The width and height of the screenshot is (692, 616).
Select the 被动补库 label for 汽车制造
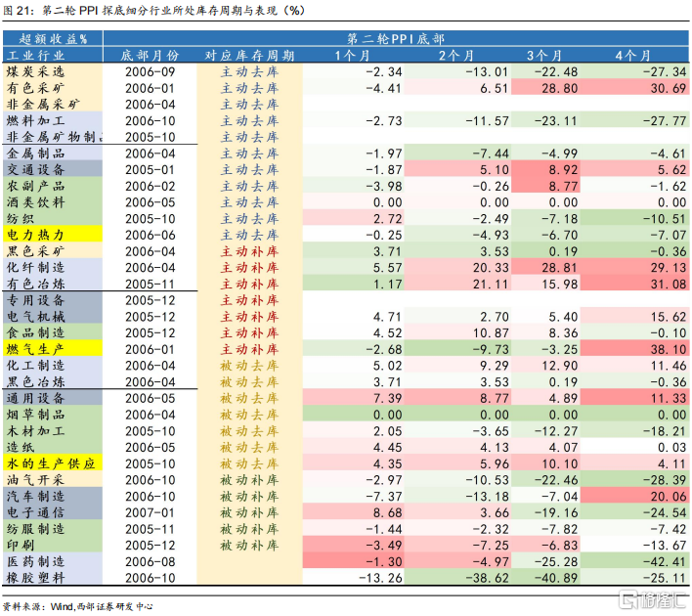point(249,496)
